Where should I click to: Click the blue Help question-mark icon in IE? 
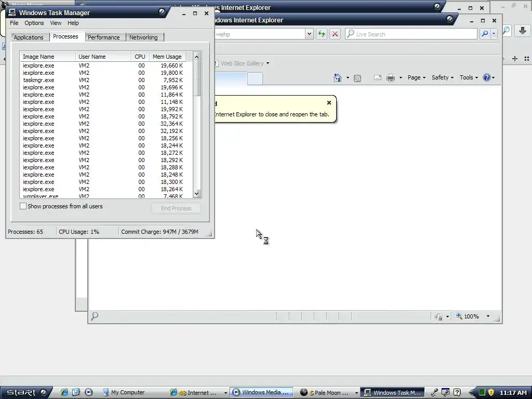coord(486,77)
